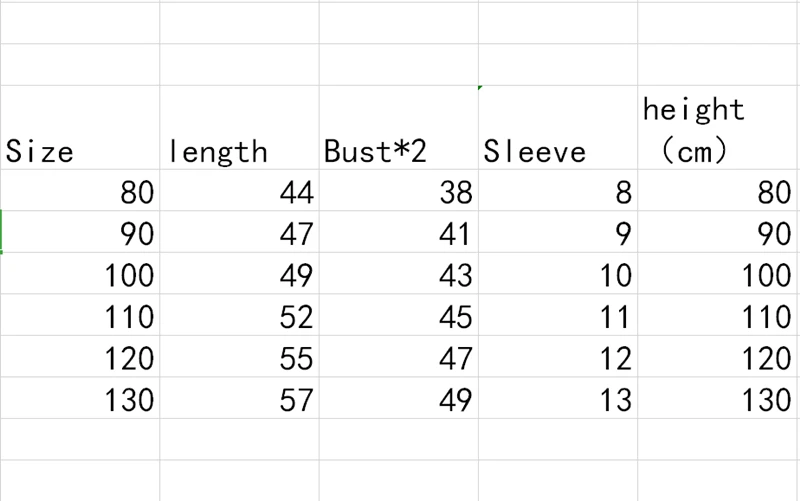The height and width of the screenshot is (501, 800).
Task: Select the sleeve cell with value 8
Action: 558,190
